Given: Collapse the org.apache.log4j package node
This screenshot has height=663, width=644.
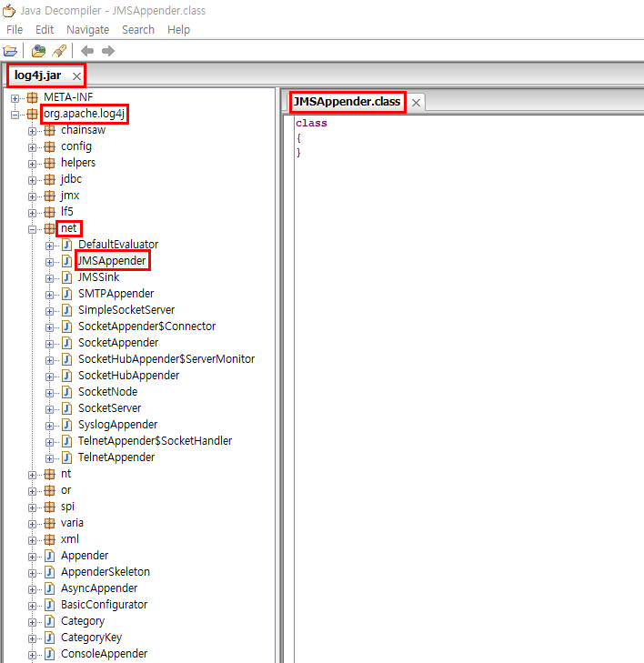Looking at the screenshot, I should [x=15, y=115].
